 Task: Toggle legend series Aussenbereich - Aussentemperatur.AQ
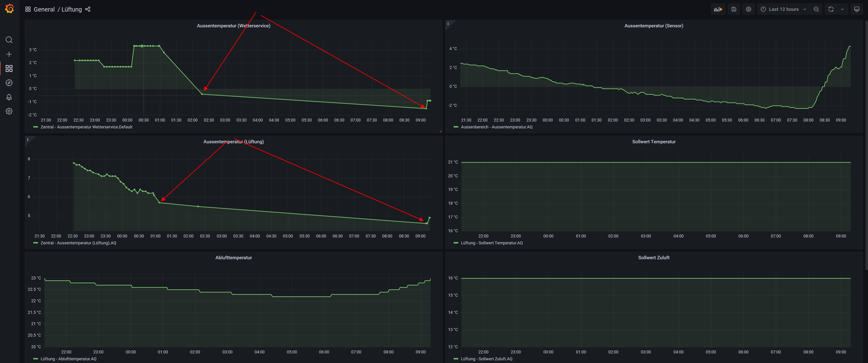pyautogui.click(x=496, y=127)
